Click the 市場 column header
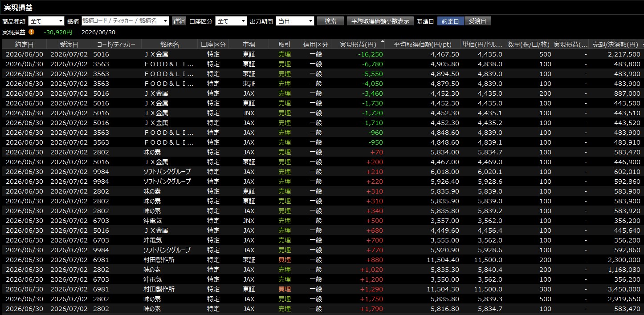Viewport: 644px width, 315px height. [249, 44]
